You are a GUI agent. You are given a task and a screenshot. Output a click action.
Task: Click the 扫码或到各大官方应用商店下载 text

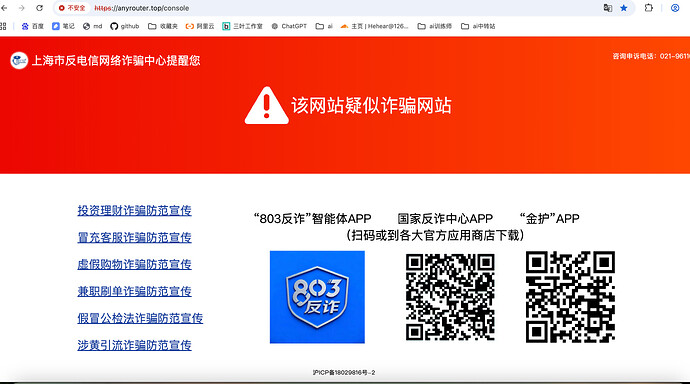[x=436, y=235]
